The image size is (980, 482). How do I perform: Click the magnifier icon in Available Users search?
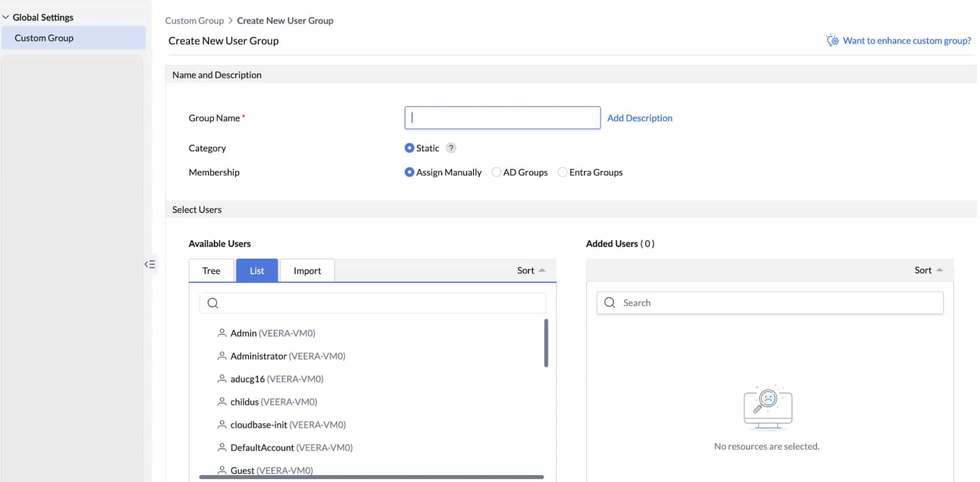tap(213, 303)
